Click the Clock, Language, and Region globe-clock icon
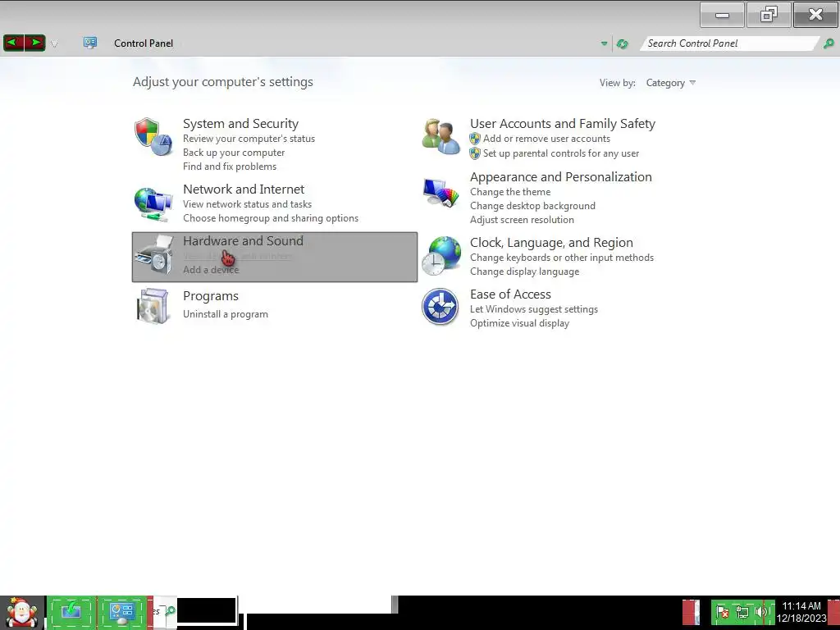 click(x=441, y=256)
